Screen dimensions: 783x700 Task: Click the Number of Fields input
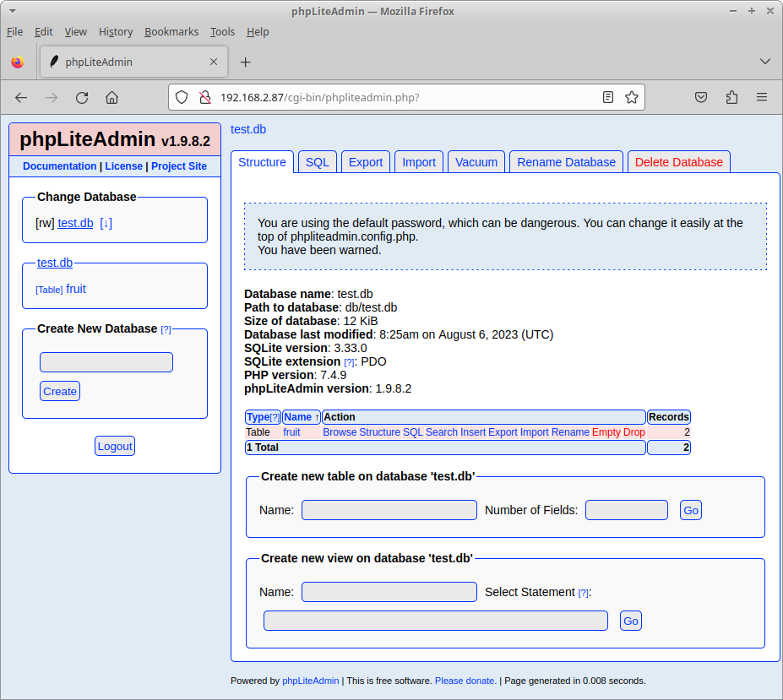point(626,510)
